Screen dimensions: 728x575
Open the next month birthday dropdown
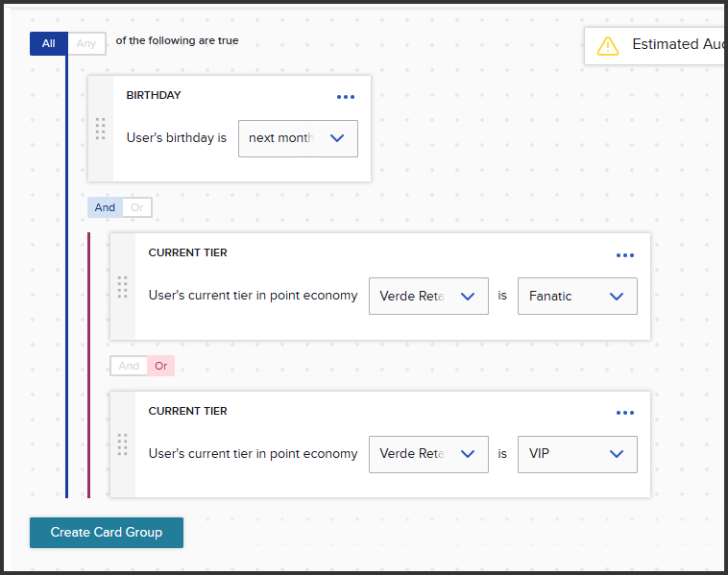[x=298, y=138]
